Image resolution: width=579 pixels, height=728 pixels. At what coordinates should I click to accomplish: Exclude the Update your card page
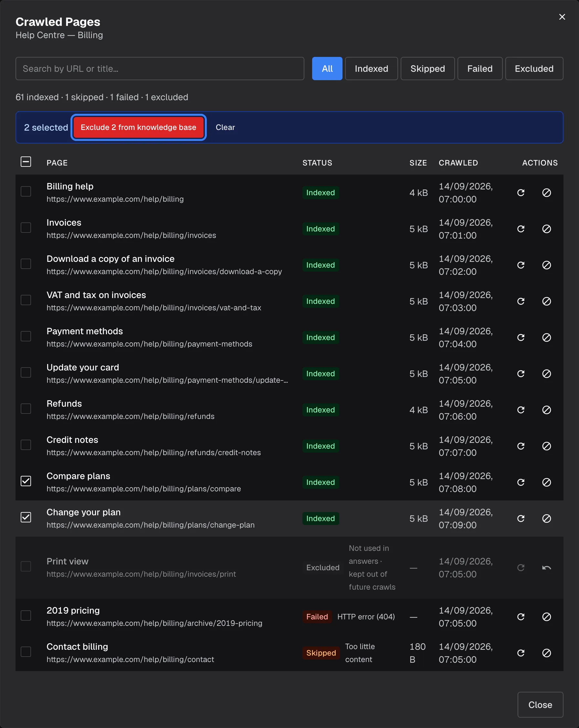point(546,373)
